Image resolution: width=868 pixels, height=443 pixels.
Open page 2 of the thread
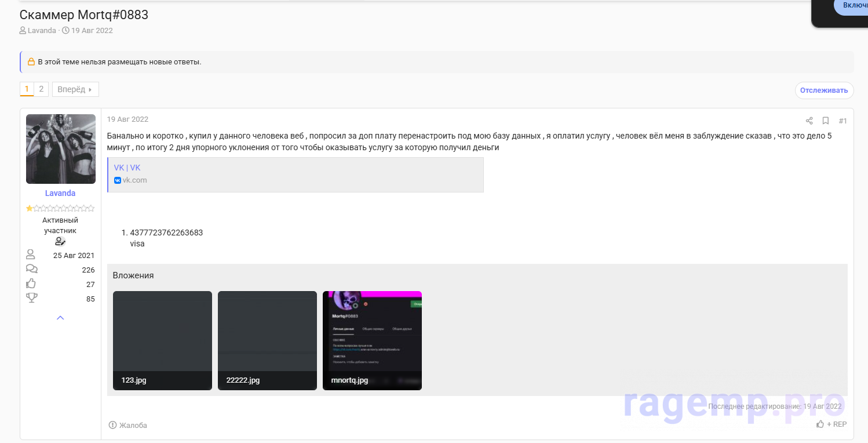[x=41, y=89]
